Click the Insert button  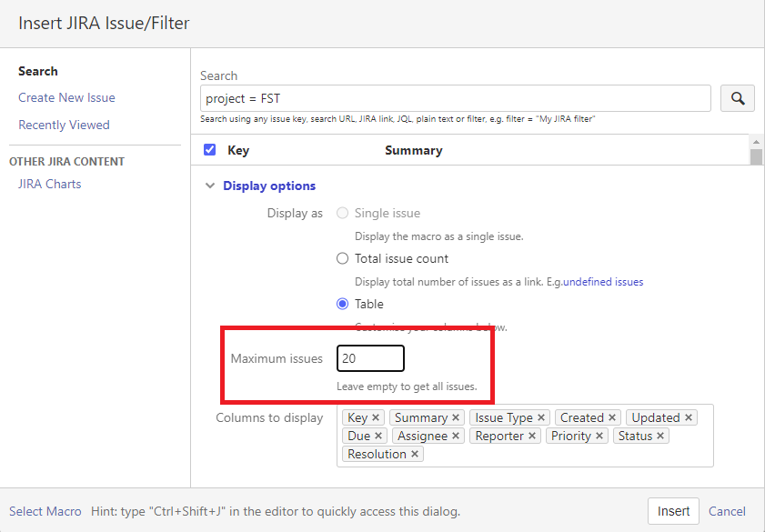click(673, 511)
